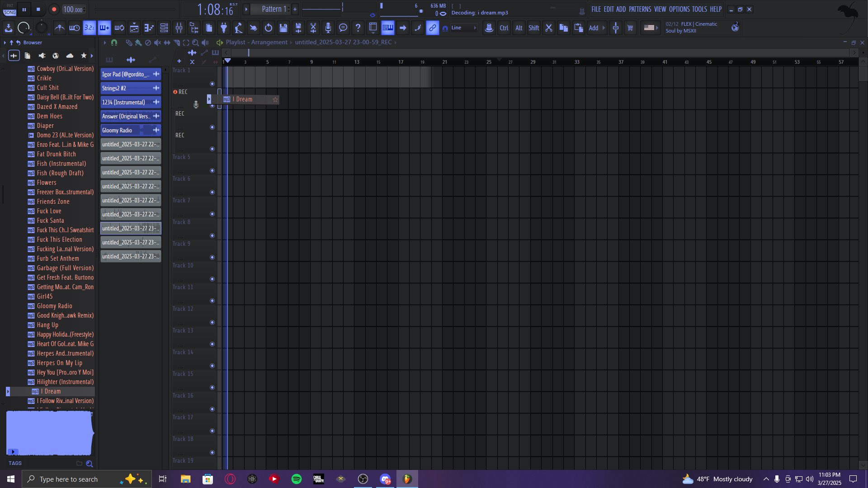The width and height of the screenshot is (868, 488).
Task: Open the OPTIONS menu
Action: (x=679, y=9)
